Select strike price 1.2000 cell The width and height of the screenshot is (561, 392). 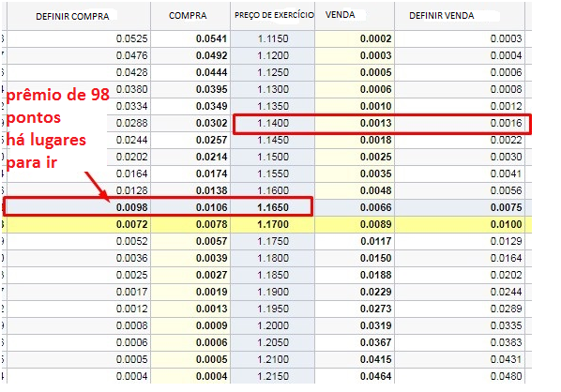coord(273,325)
